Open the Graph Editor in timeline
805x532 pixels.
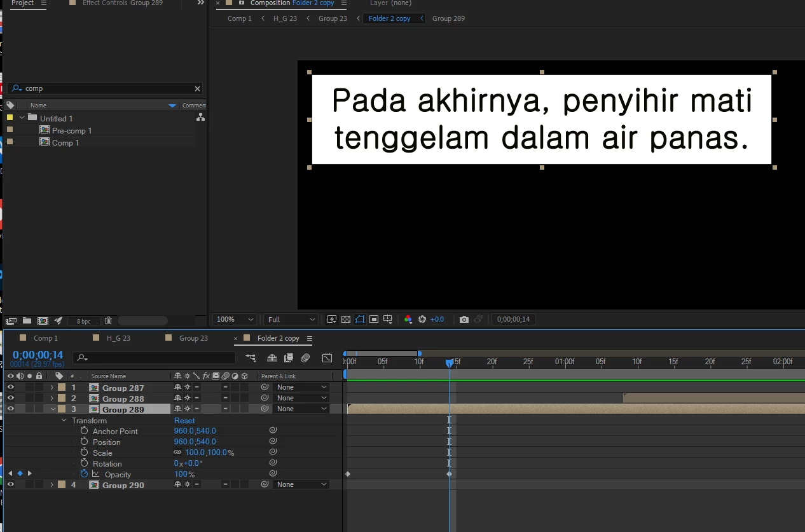pos(327,358)
